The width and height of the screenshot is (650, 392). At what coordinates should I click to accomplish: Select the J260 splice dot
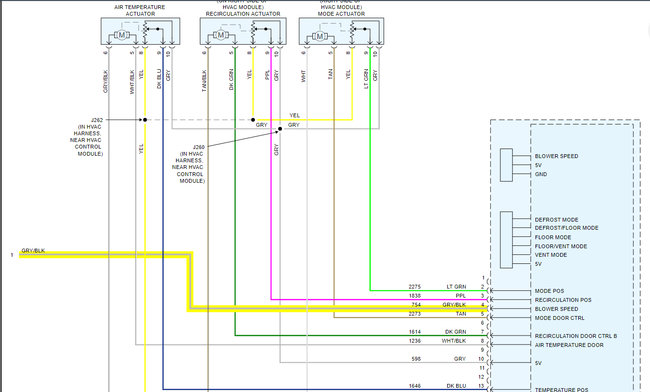pyautogui.click(x=280, y=129)
